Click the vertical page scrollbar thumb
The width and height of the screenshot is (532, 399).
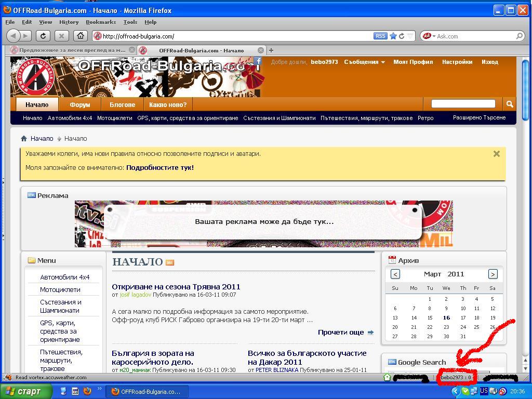(x=525, y=90)
